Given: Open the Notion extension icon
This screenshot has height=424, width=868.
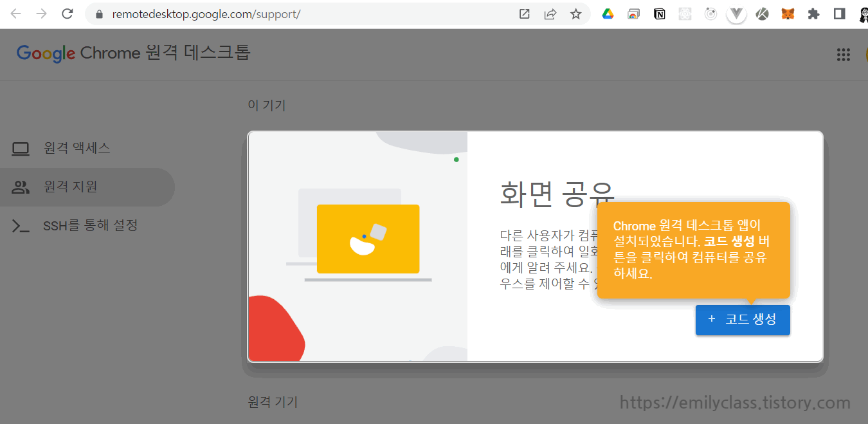Looking at the screenshot, I should coord(659,14).
